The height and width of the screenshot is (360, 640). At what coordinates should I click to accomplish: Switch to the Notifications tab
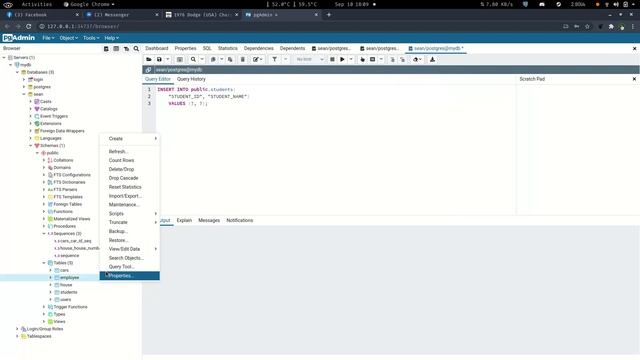point(240,220)
